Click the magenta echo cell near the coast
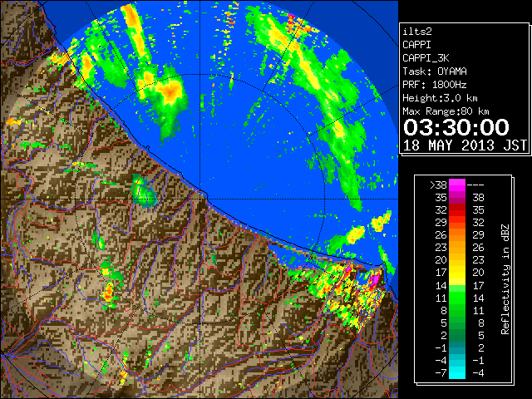 tap(374, 279)
